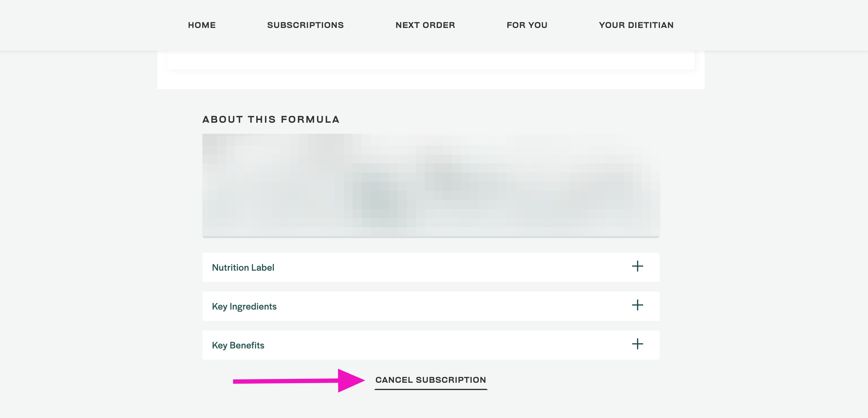Screen dimensions: 868x418
Task: Click the pink arrow graphic
Action: point(299,381)
